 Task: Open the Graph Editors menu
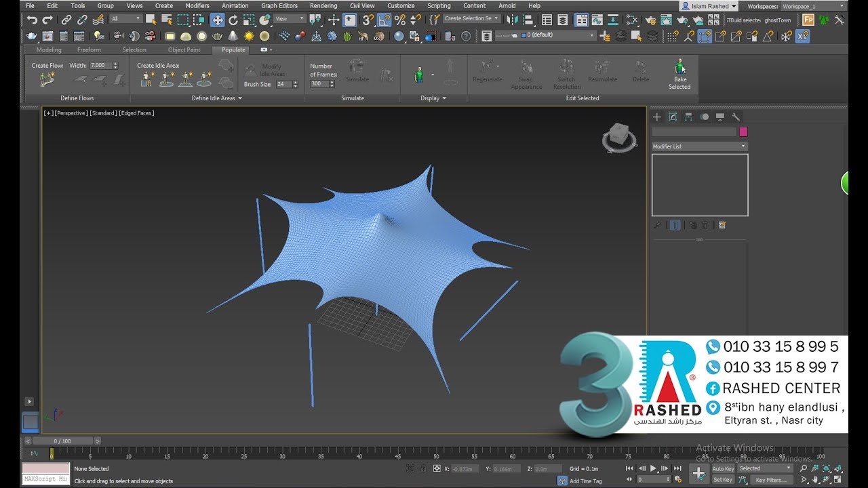pyautogui.click(x=279, y=5)
